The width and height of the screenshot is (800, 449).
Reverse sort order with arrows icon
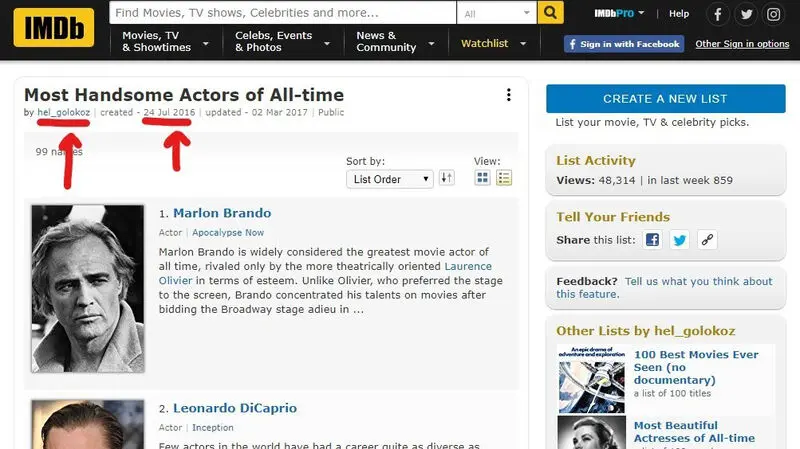446,178
